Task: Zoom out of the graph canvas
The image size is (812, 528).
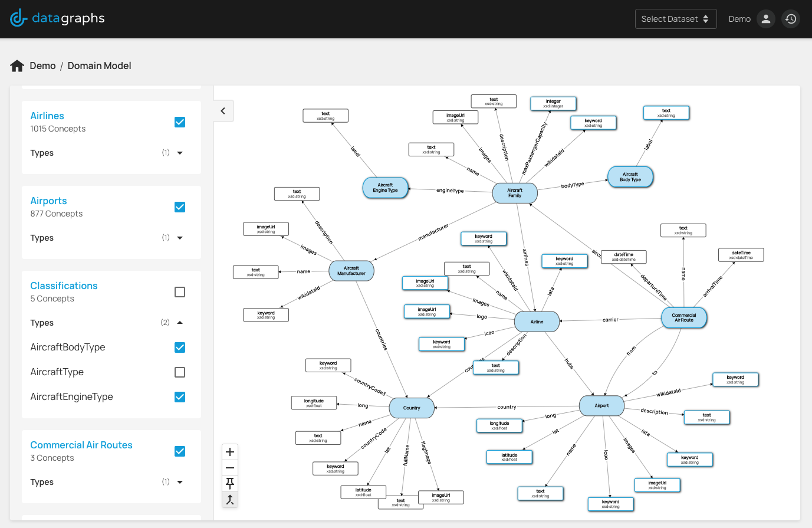Action: pyautogui.click(x=230, y=467)
